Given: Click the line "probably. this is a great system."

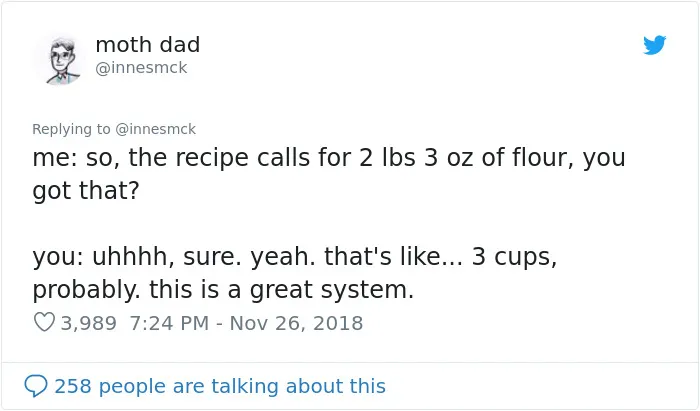Looking at the screenshot, I should pyautogui.click(x=223, y=290).
